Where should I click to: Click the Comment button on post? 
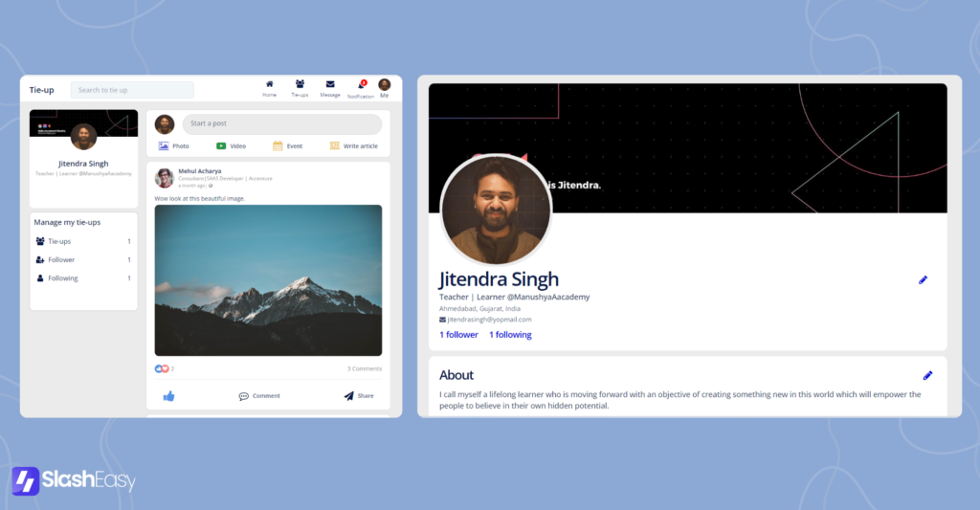(259, 396)
